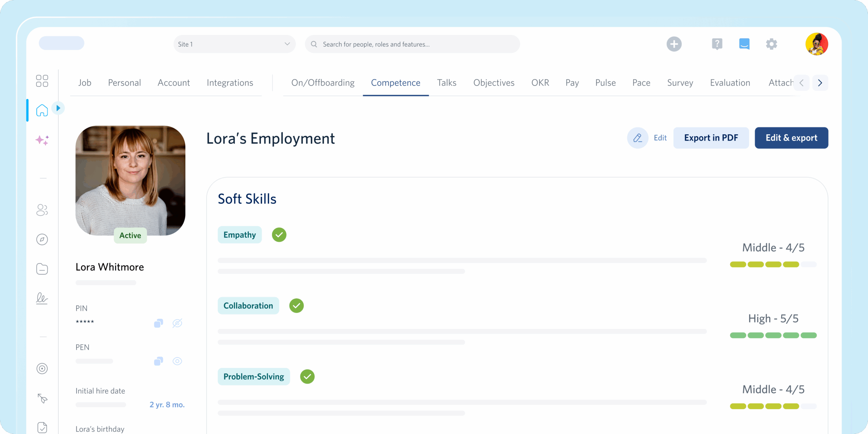Click the Export in PDF button
Image resolution: width=868 pixels, height=434 pixels.
[x=711, y=138]
